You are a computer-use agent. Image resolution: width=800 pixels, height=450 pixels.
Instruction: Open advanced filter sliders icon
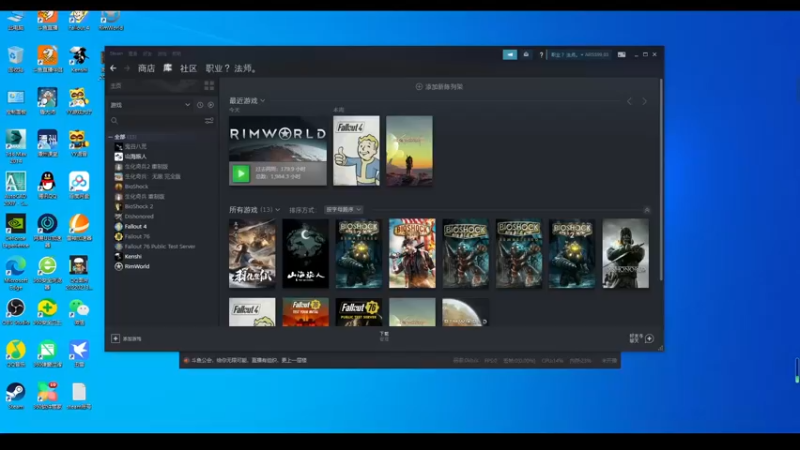pyautogui.click(x=209, y=121)
